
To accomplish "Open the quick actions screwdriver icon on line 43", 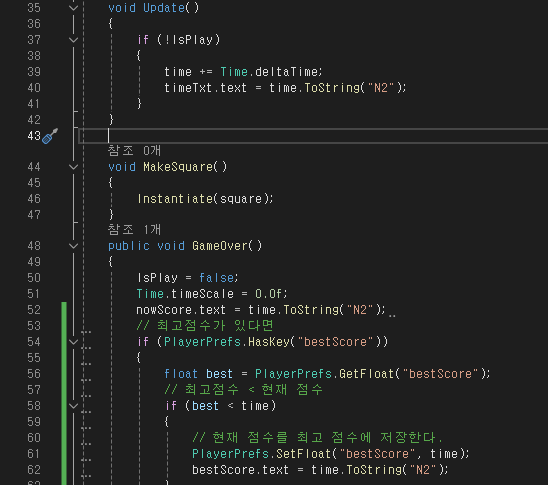I will click(x=50, y=136).
